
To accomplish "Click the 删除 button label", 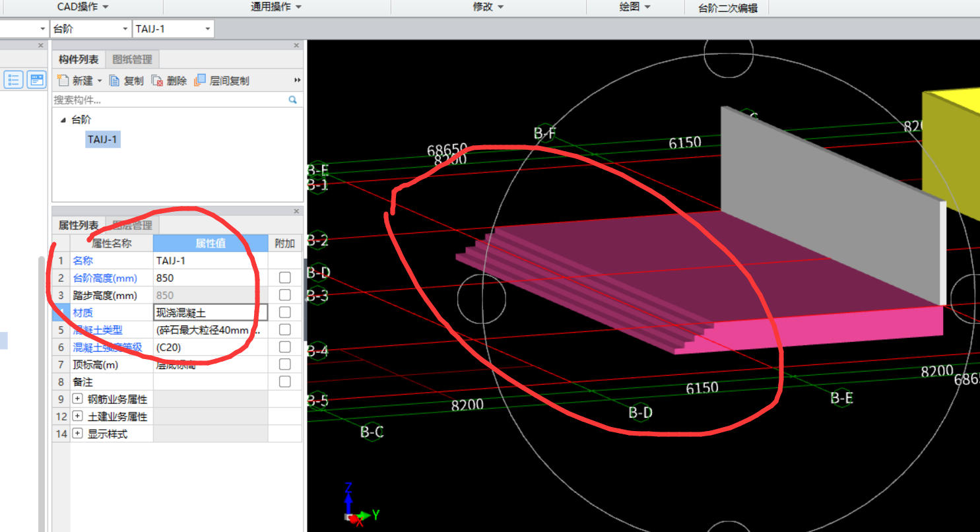I will tap(177, 81).
